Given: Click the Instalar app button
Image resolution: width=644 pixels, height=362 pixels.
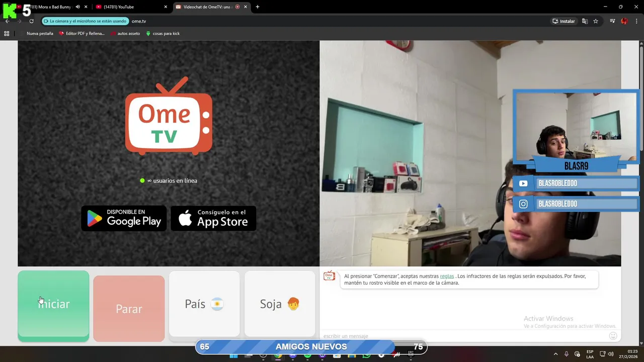Looking at the screenshot, I should [x=563, y=21].
